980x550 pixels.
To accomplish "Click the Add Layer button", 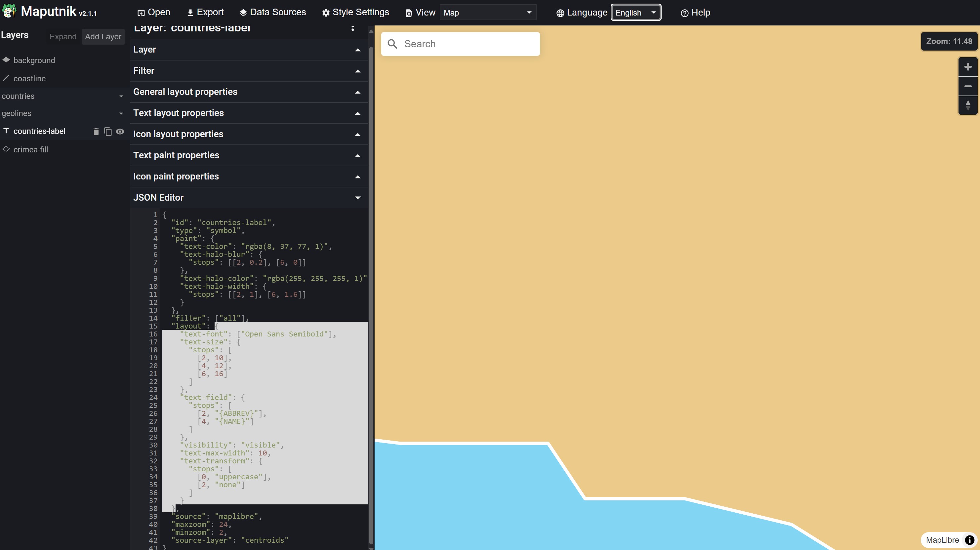I will click(103, 36).
